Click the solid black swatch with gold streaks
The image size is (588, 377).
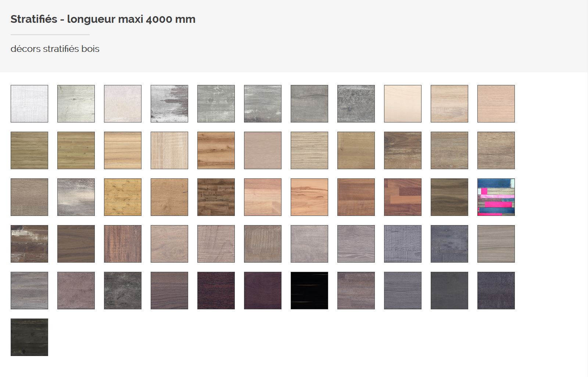(x=309, y=291)
